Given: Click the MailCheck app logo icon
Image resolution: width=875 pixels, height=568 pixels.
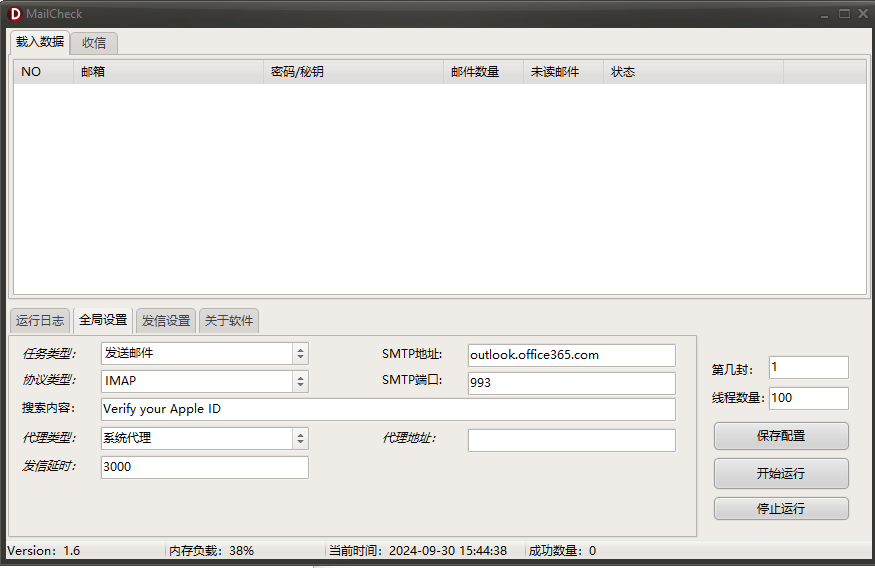Looking at the screenshot, I should pyautogui.click(x=15, y=14).
